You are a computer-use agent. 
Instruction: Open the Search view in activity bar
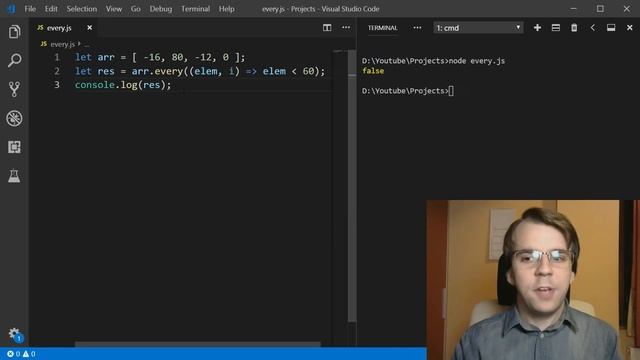(14, 60)
